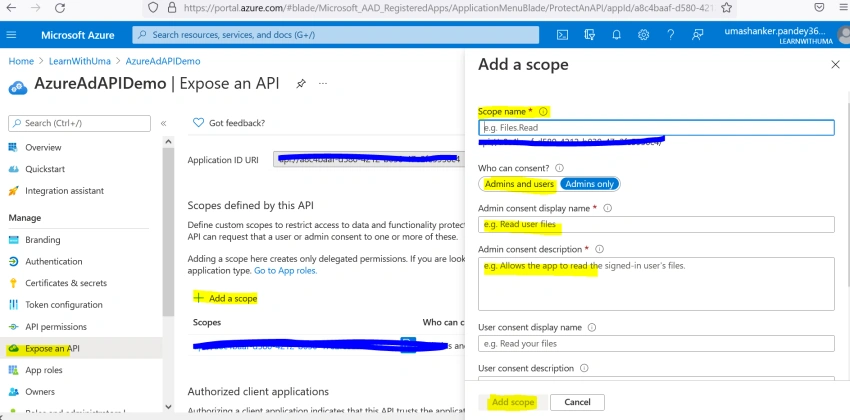The image size is (850, 420).
Task: Open the browser application menu
Action: [x=842, y=8]
